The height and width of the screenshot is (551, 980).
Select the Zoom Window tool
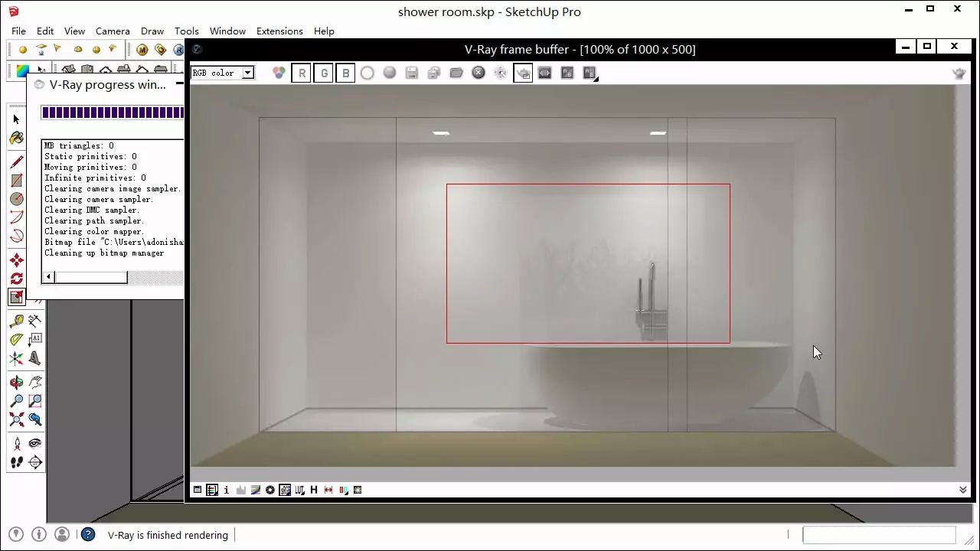(35, 401)
